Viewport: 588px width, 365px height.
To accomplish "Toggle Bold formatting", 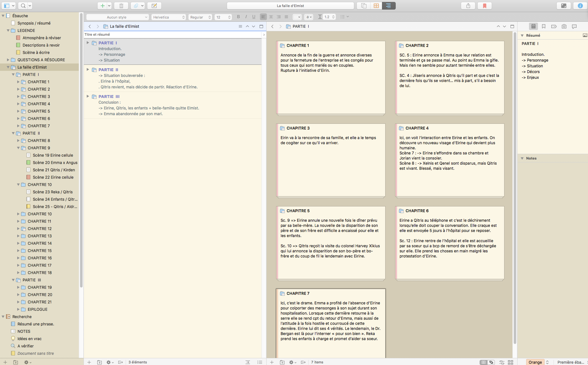I will 239,17.
